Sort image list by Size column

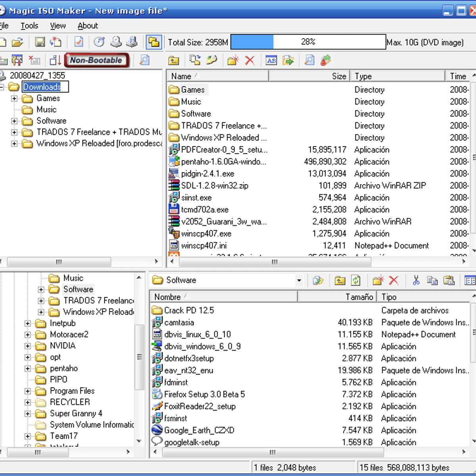click(x=310, y=76)
